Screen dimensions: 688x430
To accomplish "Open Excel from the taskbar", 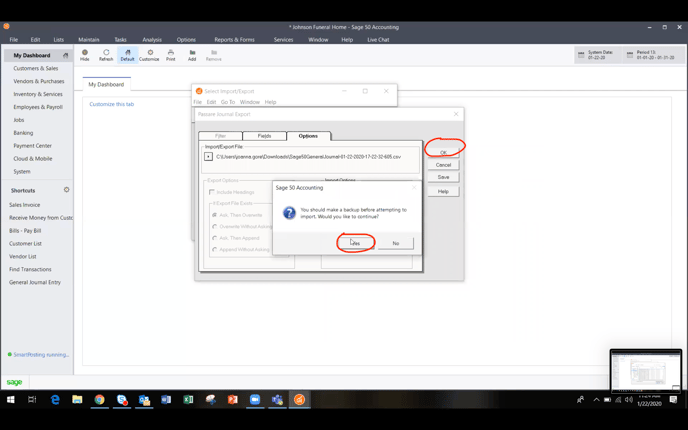I will [188, 400].
